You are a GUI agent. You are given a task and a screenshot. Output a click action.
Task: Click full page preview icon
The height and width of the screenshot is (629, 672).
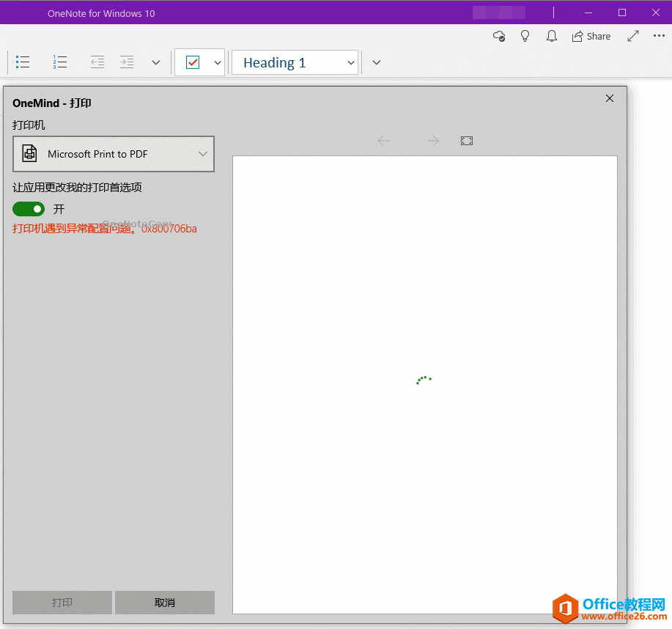(x=467, y=141)
